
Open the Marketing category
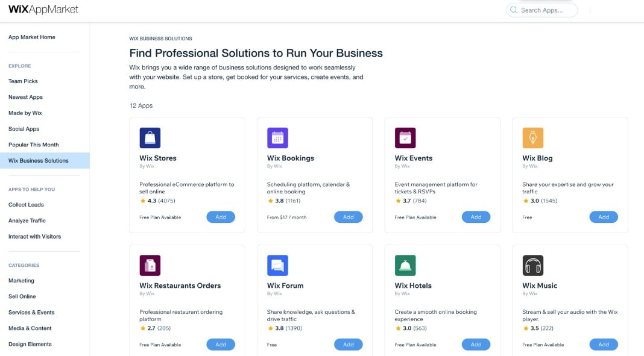[21, 281]
